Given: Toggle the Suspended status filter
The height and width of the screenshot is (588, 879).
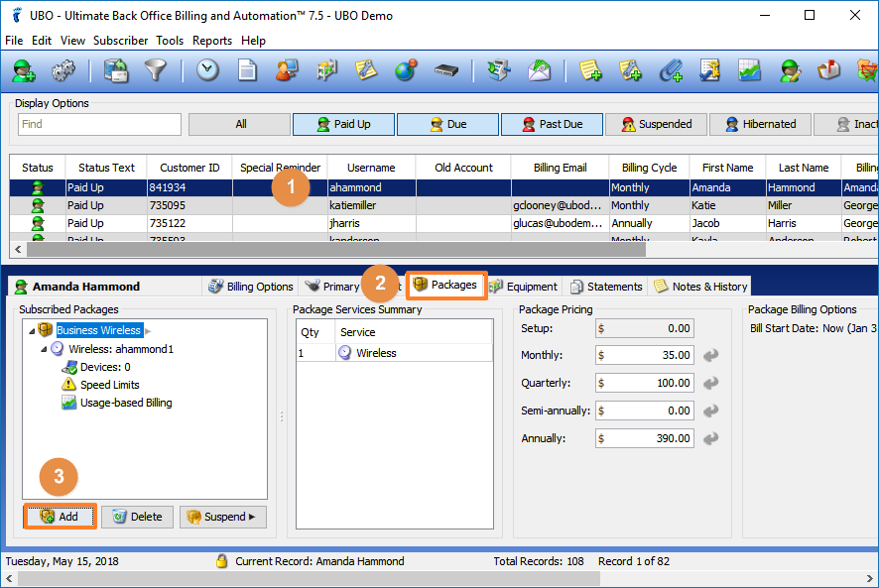Looking at the screenshot, I should point(657,124).
